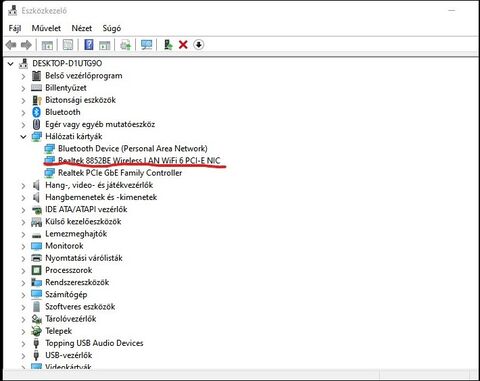Click the Lemezmeghajtók drive icon

point(36,235)
